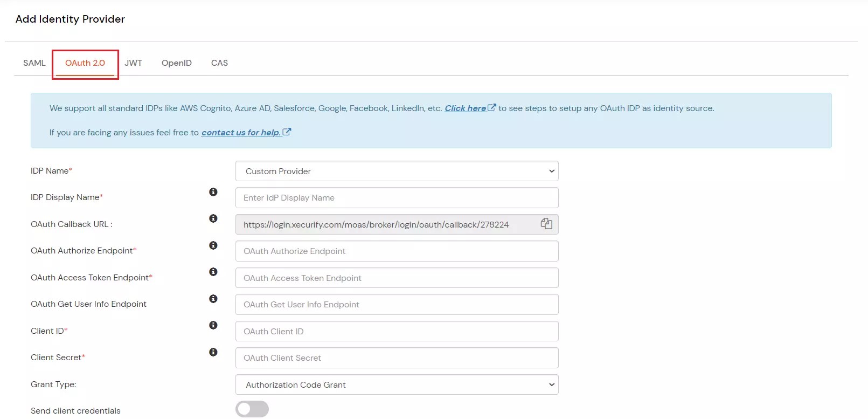Click the 'OAuth Access Token Endpoint' label
868x419 pixels.
92,278
